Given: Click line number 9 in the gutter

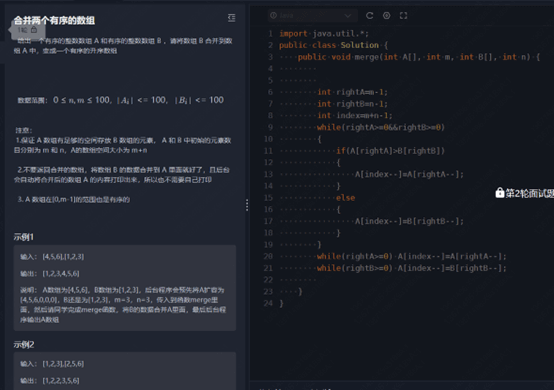Looking at the screenshot, I should click(x=270, y=127).
